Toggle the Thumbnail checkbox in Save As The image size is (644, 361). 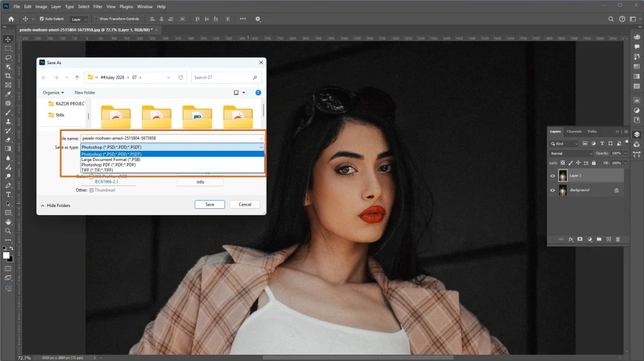(92, 190)
